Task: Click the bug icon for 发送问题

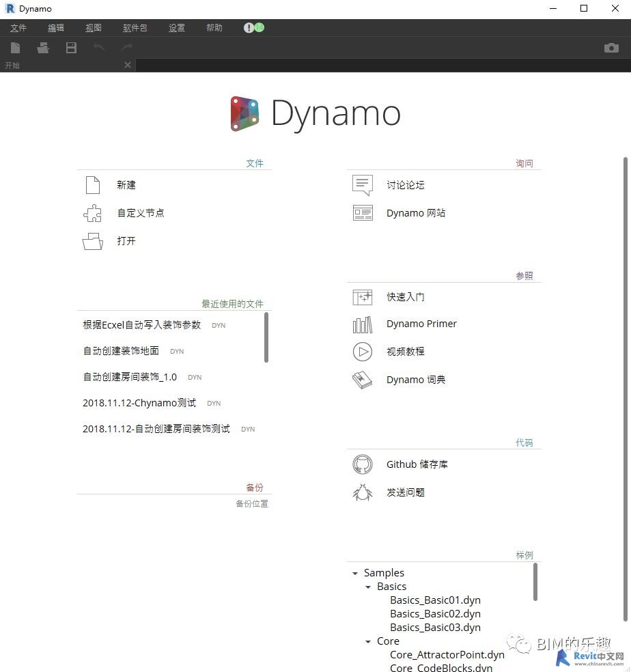Action: point(363,492)
